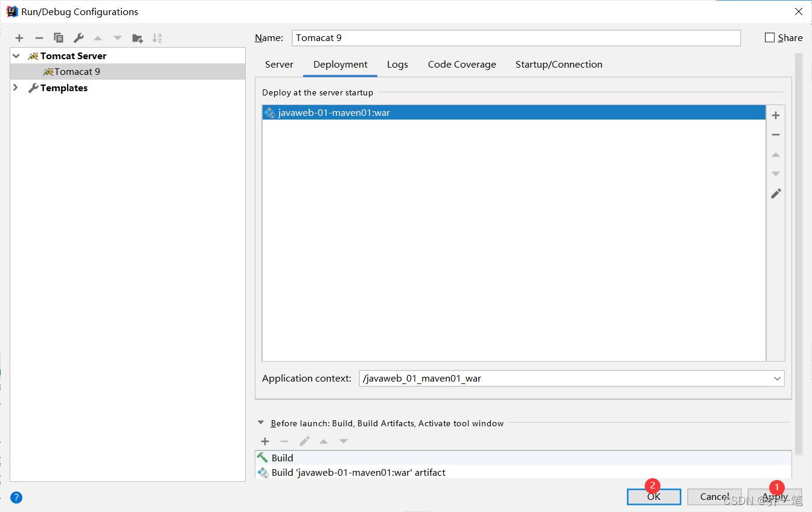812x512 pixels.
Task: Select Templates item in tree
Action: [64, 88]
